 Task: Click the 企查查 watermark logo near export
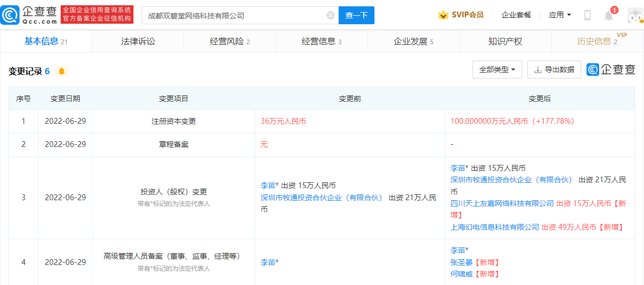click(x=611, y=70)
